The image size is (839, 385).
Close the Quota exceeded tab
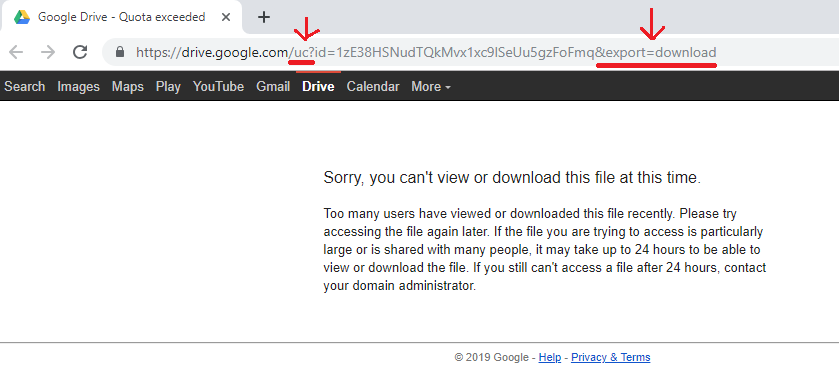click(x=226, y=17)
